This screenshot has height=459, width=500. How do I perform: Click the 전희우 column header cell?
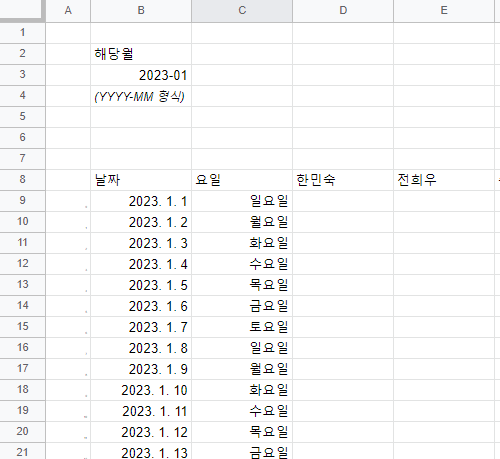(444, 180)
